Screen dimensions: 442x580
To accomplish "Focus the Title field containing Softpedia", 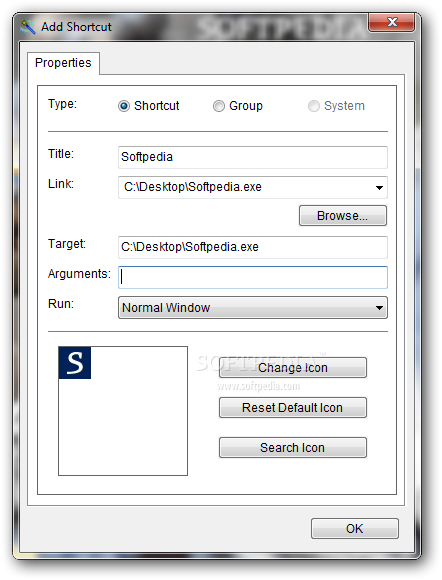I will (x=253, y=157).
